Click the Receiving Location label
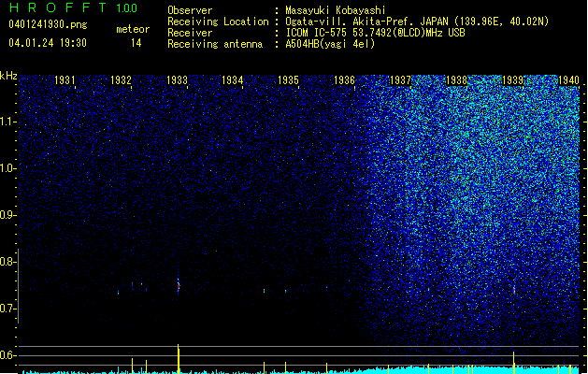The image size is (588, 374). [x=218, y=22]
